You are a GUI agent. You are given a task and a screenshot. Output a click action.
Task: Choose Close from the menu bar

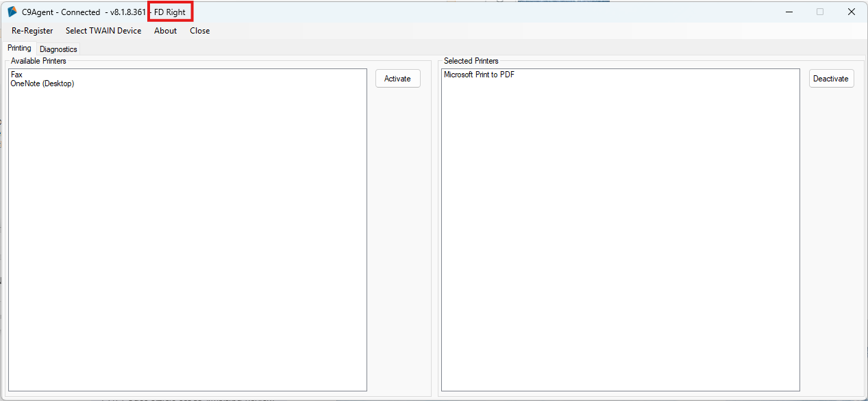point(200,31)
